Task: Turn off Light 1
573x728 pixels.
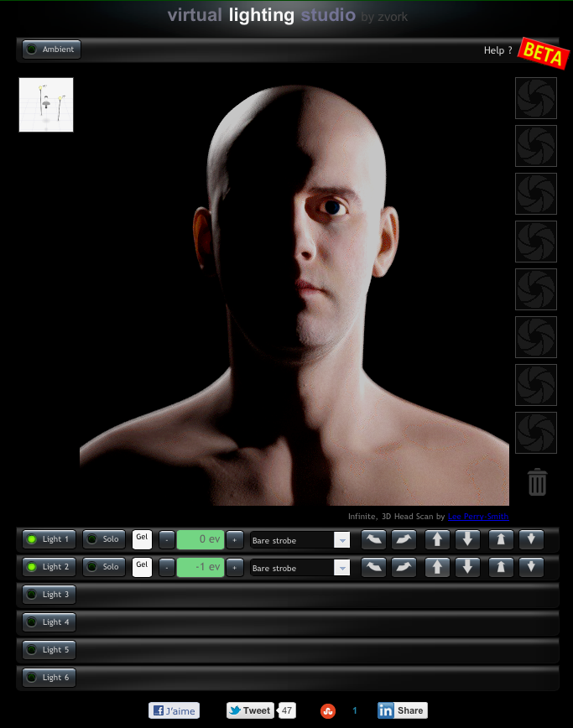Action: pos(49,539)
